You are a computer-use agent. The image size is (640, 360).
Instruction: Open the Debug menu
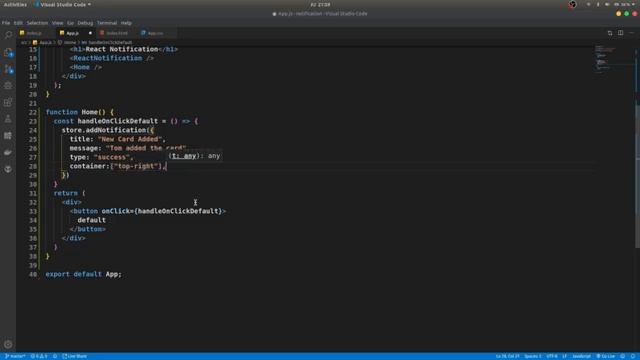(85, 23)
